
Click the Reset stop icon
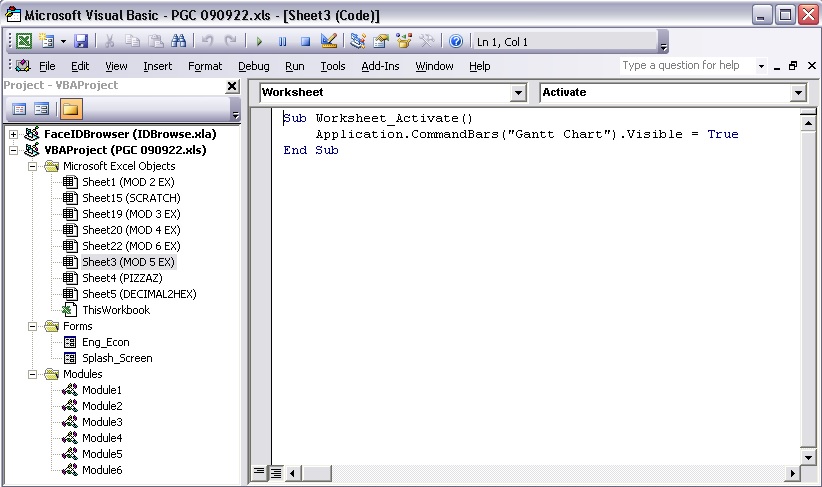pos(305,41)
